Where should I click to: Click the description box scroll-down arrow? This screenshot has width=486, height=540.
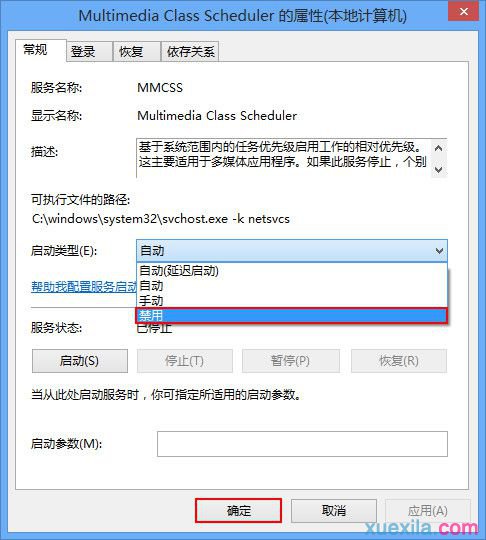coord(438,169)
